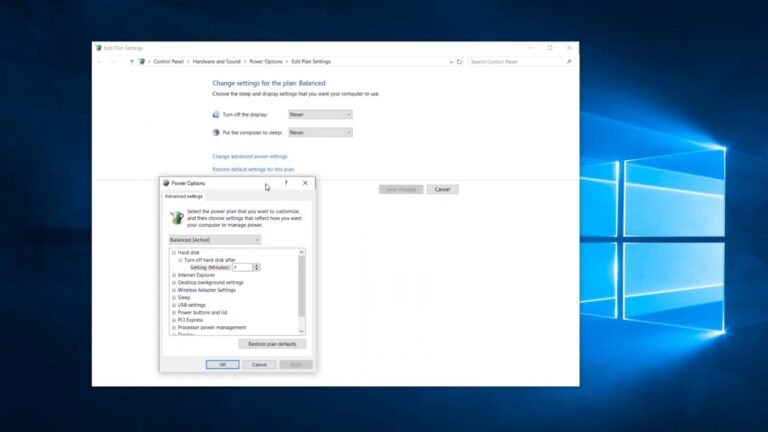Expand the Internet Explorer node
Screen dimensions: 768x432
(x=174, y=275)
